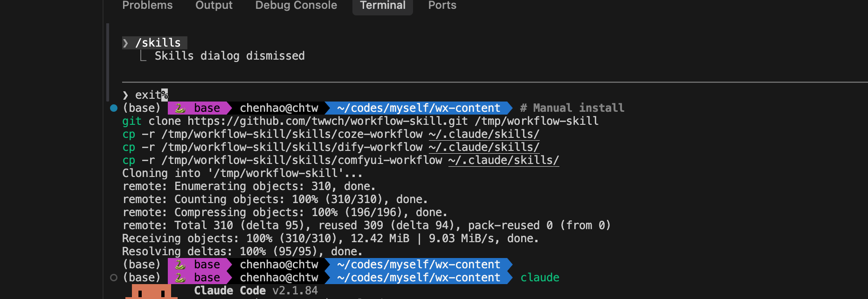Click the blue command decoration dot

(114, 108)
